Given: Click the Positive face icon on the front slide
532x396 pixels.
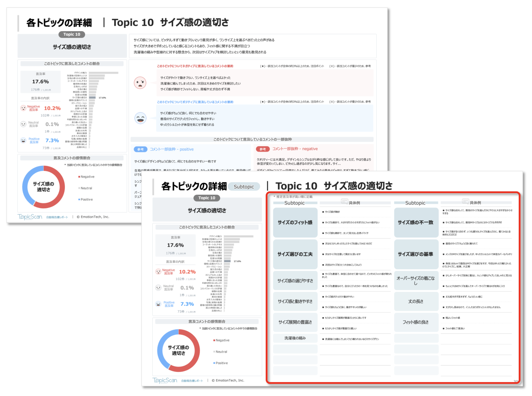Looking at the screenshot, I should (x=158, y=304).
